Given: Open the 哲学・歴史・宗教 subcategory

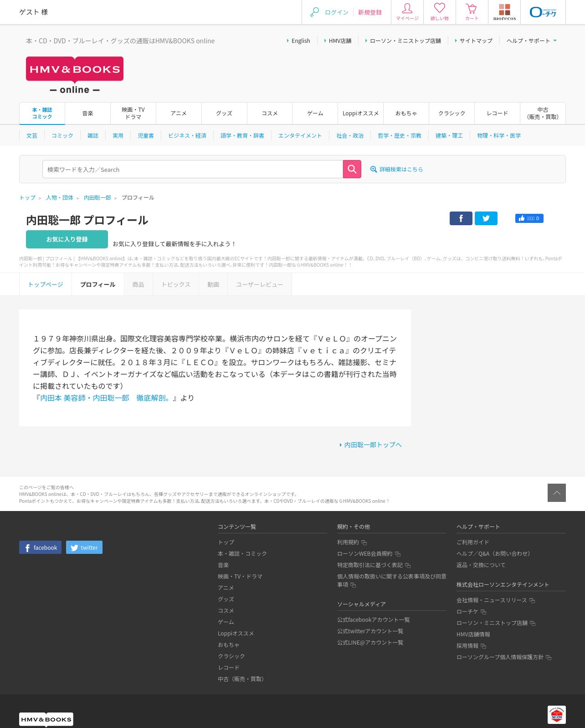Looking at the screenshot, I should coord(400,135).
